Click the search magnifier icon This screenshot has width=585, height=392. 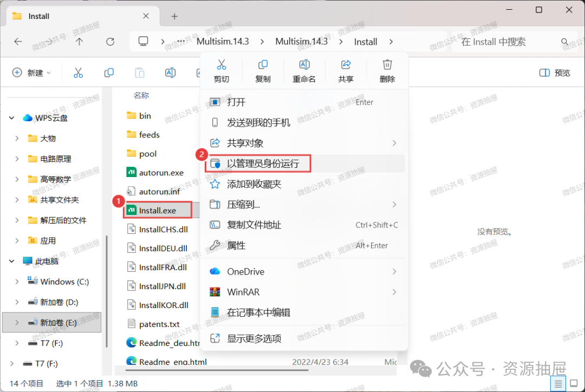(564, 41)
